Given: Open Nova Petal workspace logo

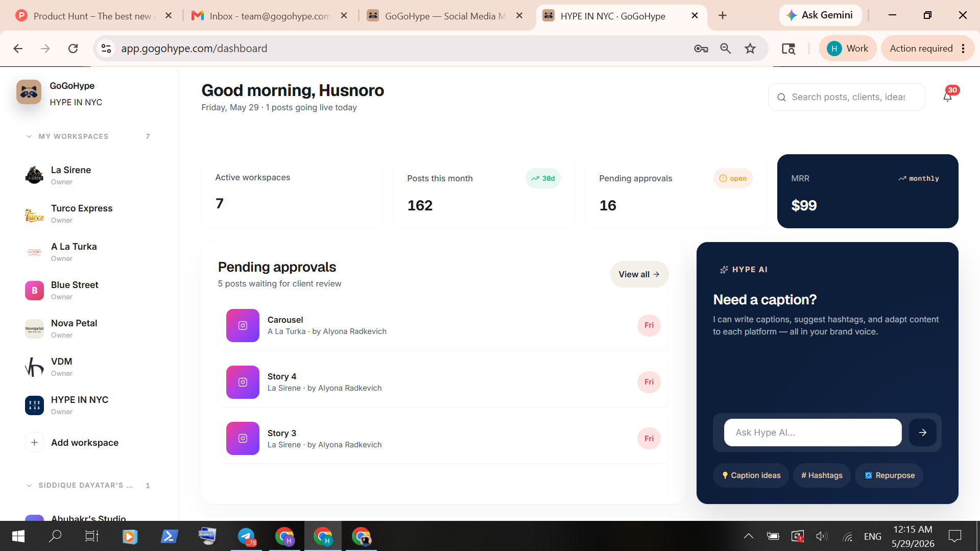Looking at the screenshot, I should (34, 328).
